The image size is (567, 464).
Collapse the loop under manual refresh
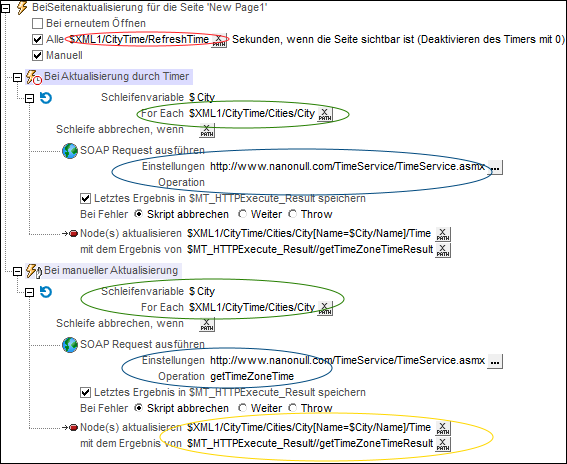[x=29, y=292]
